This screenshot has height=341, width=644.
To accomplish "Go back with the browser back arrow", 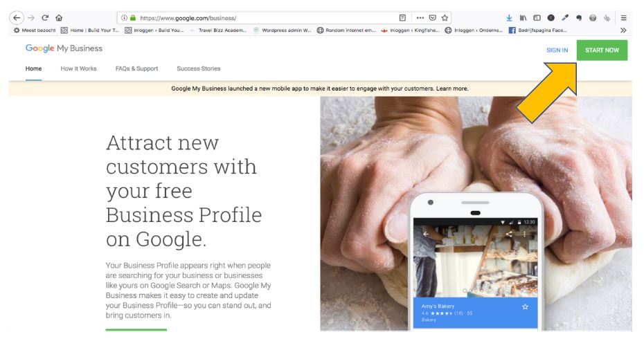I will pyautogui.click(x=17, y=18).
